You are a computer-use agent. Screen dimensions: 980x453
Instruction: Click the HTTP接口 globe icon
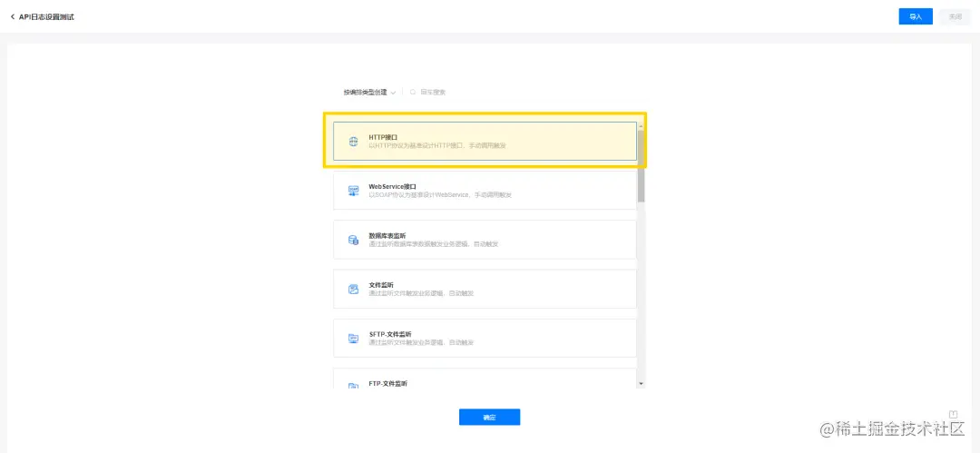[x=353, y=141]
